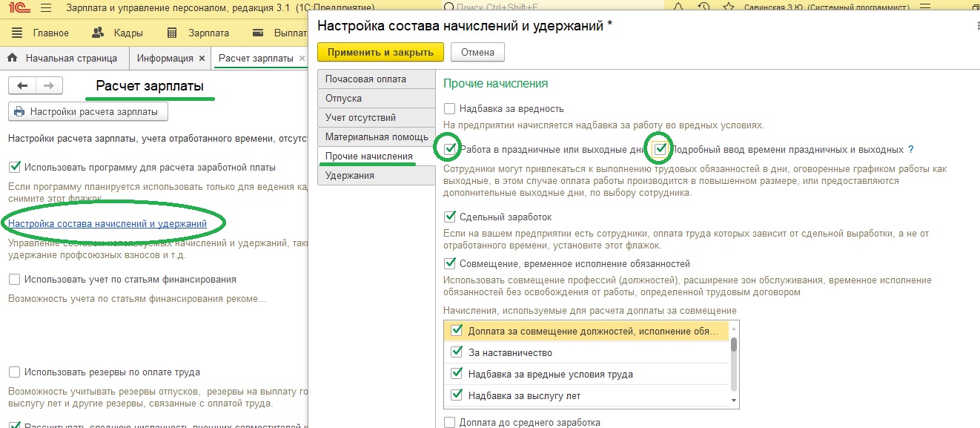Enable Надбавка за вредность checkbox

[x=449, y=109]
